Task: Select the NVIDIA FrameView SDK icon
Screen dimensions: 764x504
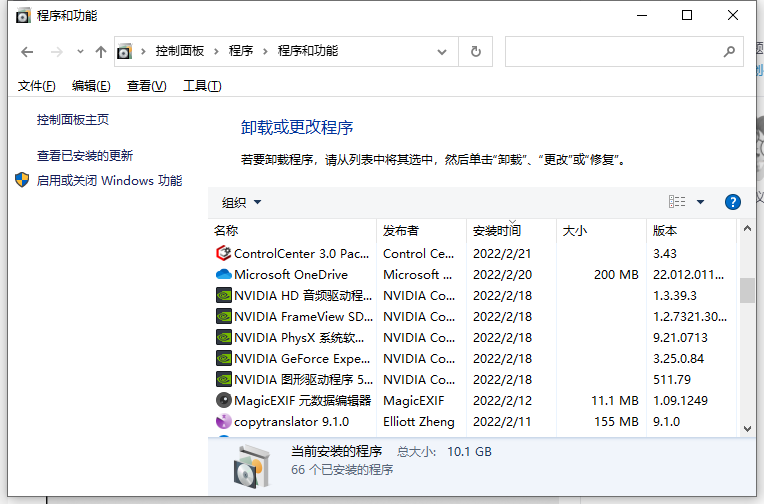Action: point(224,316)
